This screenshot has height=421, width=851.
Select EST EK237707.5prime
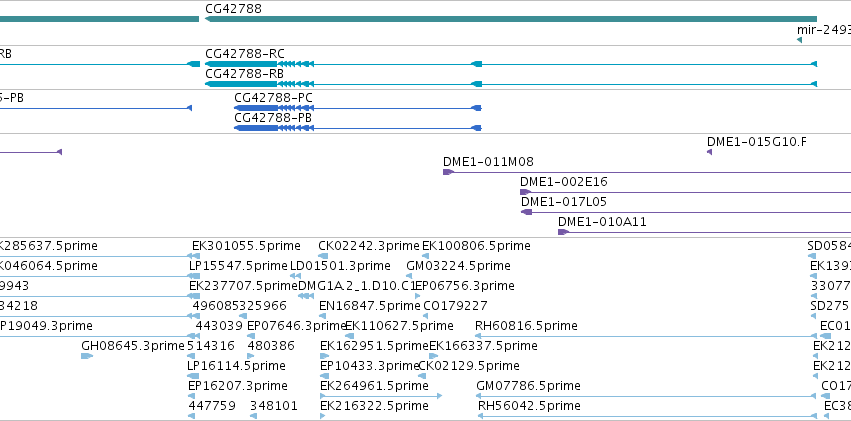[243, 286]
